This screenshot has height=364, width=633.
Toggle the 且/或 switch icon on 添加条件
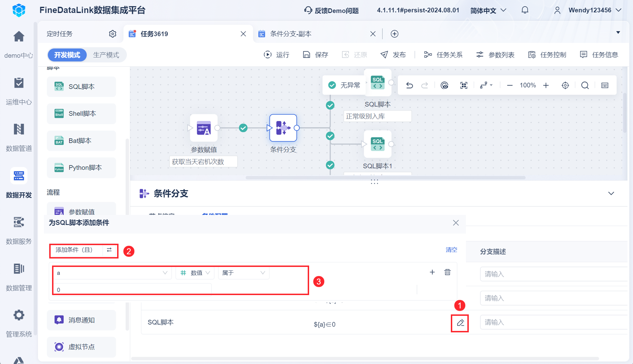click(x=109, y=250)
